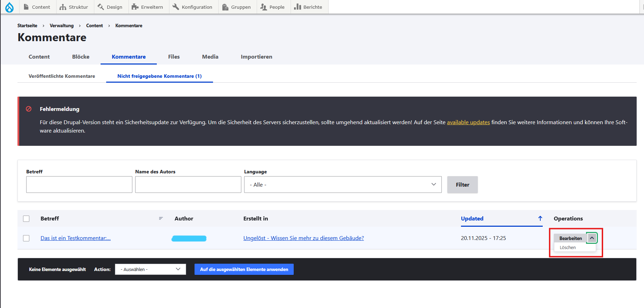Select the Löschen option in operations menu
This screenshot has width=644, height=308.
tap(568, 247)
